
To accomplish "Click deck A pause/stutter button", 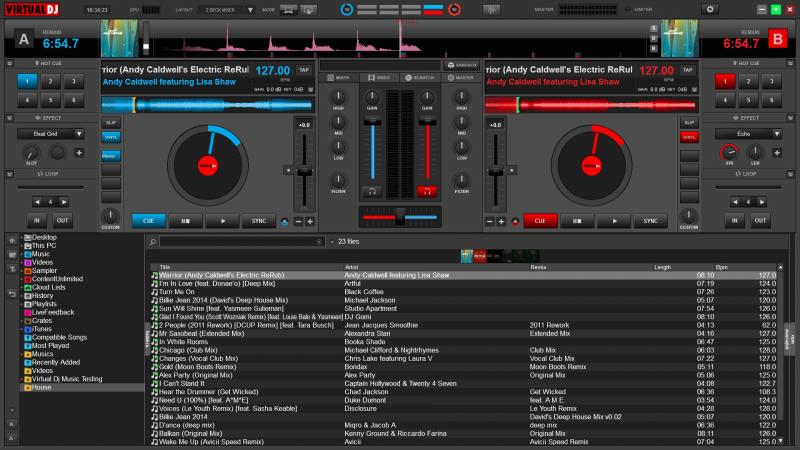I will coord(185,221).
